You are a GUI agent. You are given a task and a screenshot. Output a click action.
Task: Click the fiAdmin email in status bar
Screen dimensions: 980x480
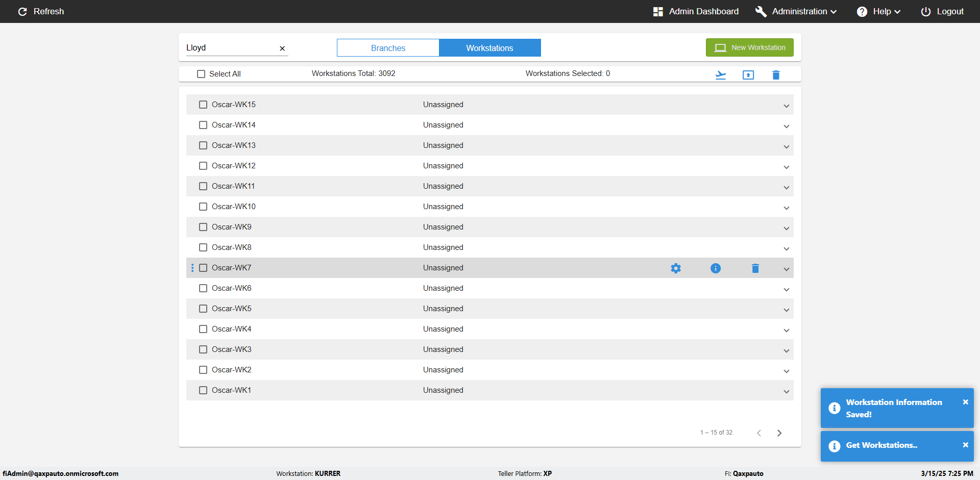(x=60, y=473)
